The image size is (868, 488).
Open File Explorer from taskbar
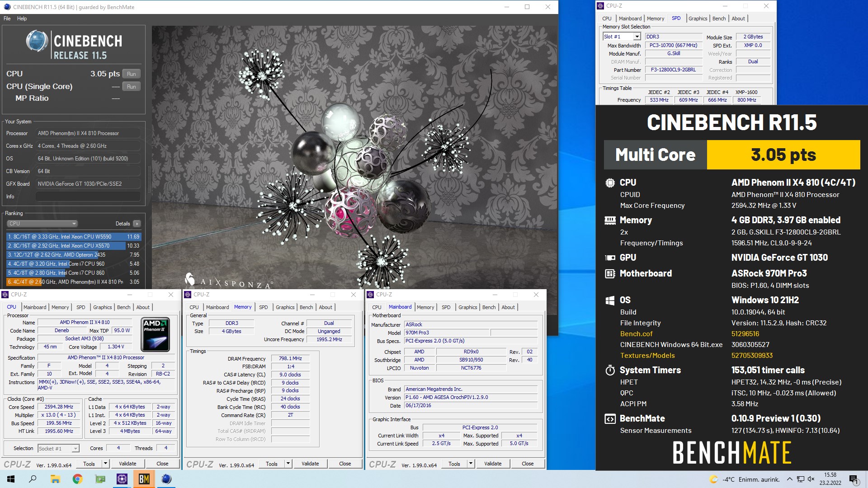pos(55,479)
